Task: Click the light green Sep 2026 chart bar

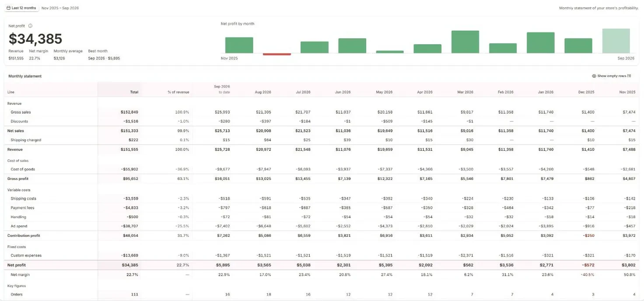Action: tap(616, 41)
